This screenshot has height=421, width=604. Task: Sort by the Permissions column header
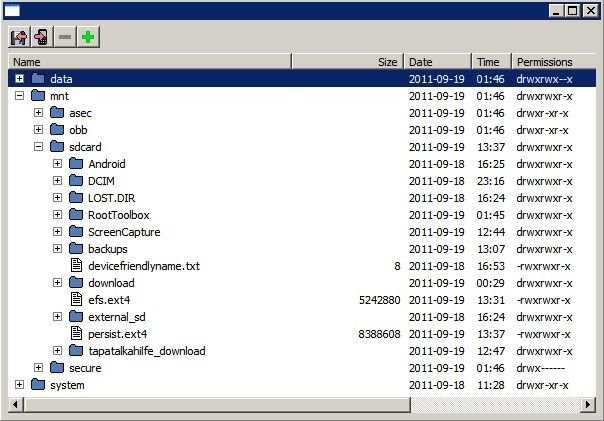pos(554,62)
